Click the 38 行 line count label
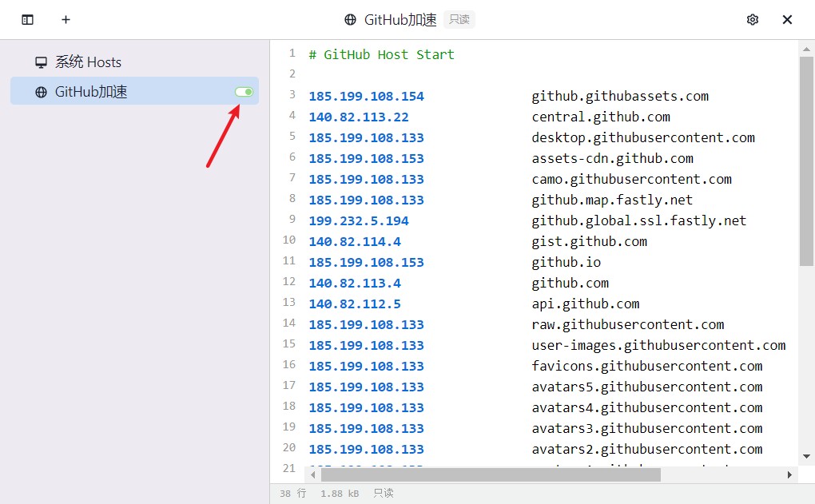 point(292,493)
